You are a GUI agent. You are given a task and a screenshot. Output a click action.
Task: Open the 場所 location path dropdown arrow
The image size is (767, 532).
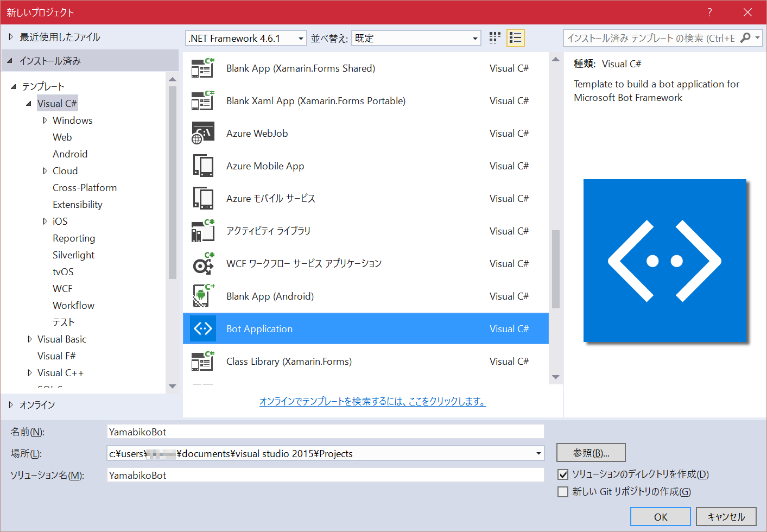(x=538, y=453)
